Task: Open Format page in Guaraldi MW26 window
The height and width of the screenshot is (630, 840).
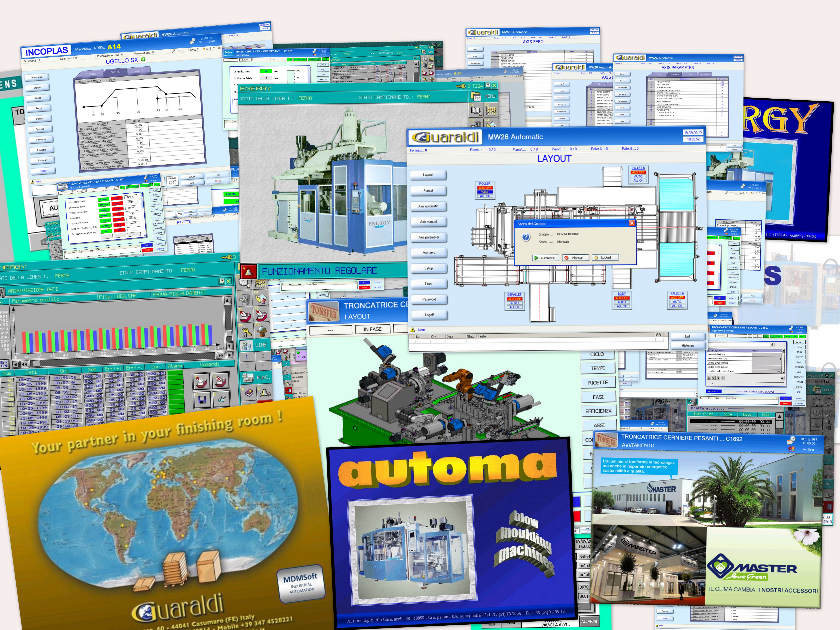Action: coord(428,191)
